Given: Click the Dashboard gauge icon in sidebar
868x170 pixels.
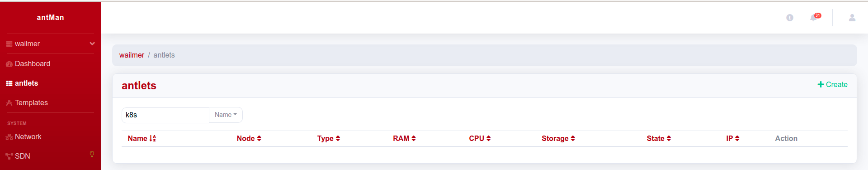Looking at the screenshot, I should [9, 64].
